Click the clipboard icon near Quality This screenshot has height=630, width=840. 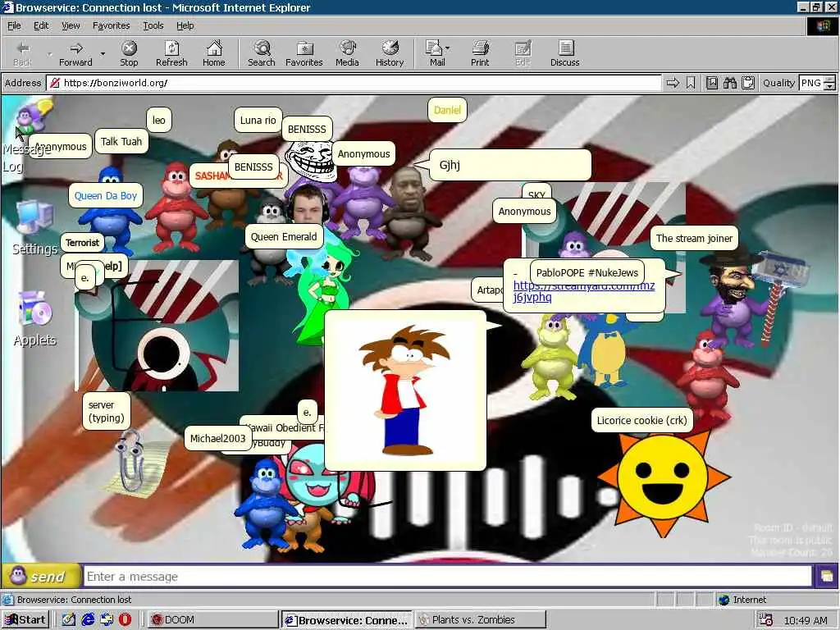coord(748,83)
